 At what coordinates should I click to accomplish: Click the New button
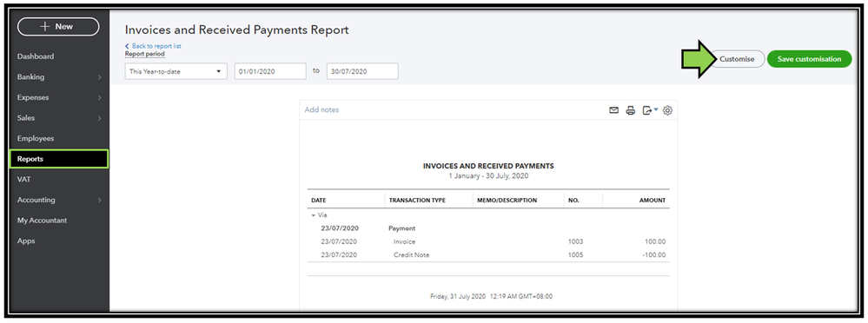point(59,27)
